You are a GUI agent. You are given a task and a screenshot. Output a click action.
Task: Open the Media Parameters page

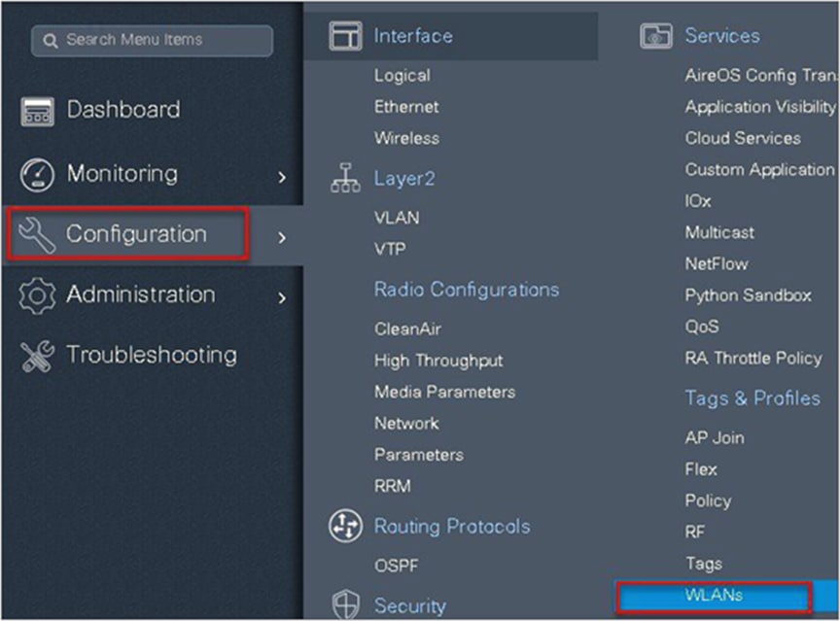coord(444,392)
